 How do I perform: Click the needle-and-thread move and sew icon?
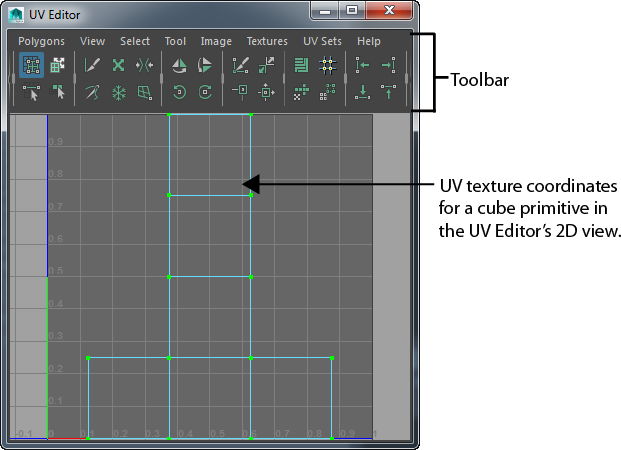(92, 92)
